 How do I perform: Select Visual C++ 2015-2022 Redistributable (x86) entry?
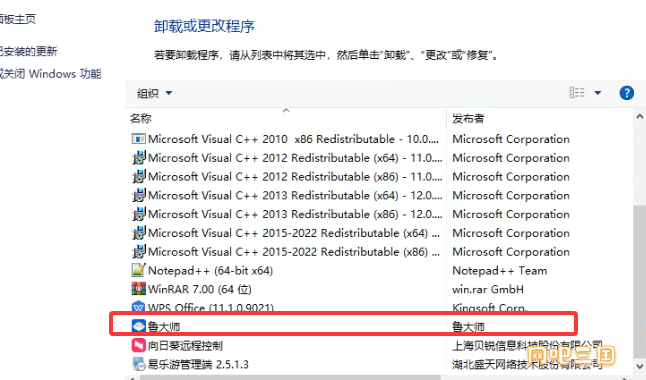point(294,252)
